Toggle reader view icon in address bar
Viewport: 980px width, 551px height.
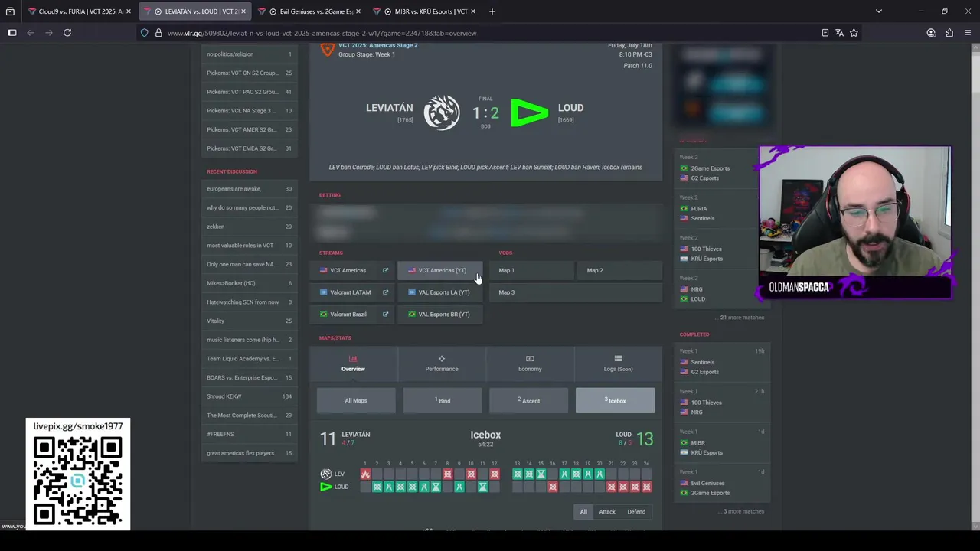[x=825, y=33]
